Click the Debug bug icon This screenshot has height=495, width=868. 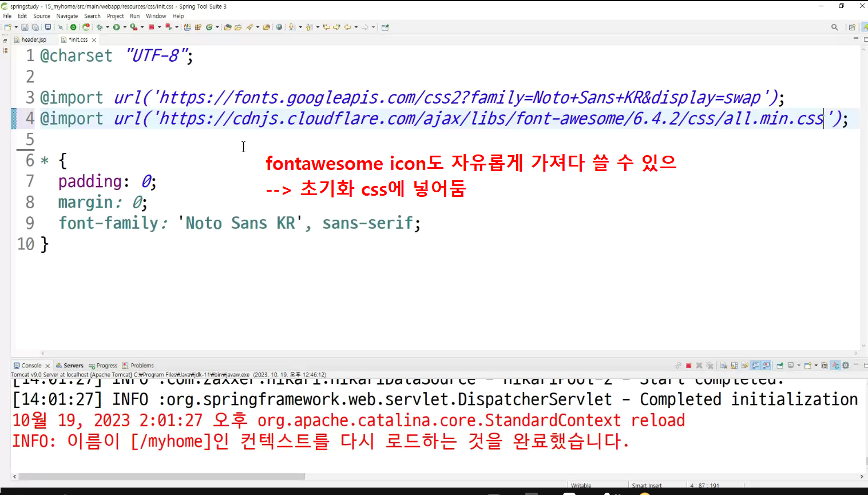coord(100,27)
